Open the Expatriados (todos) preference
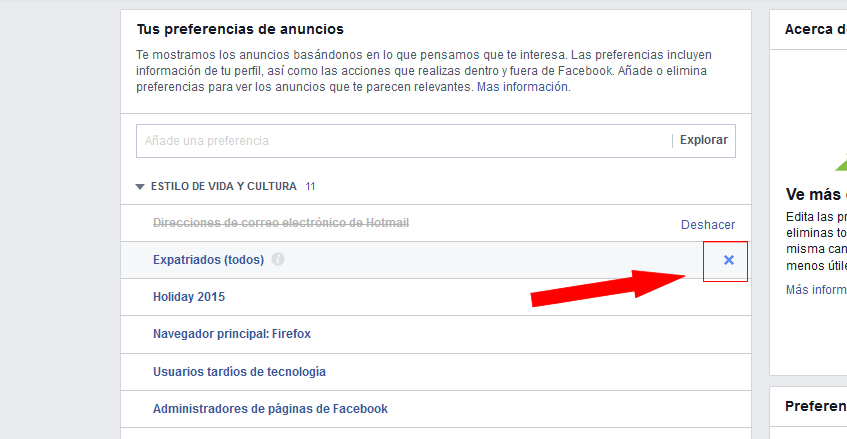This screenshot has height=439, width=847. (x=209, y=260)
